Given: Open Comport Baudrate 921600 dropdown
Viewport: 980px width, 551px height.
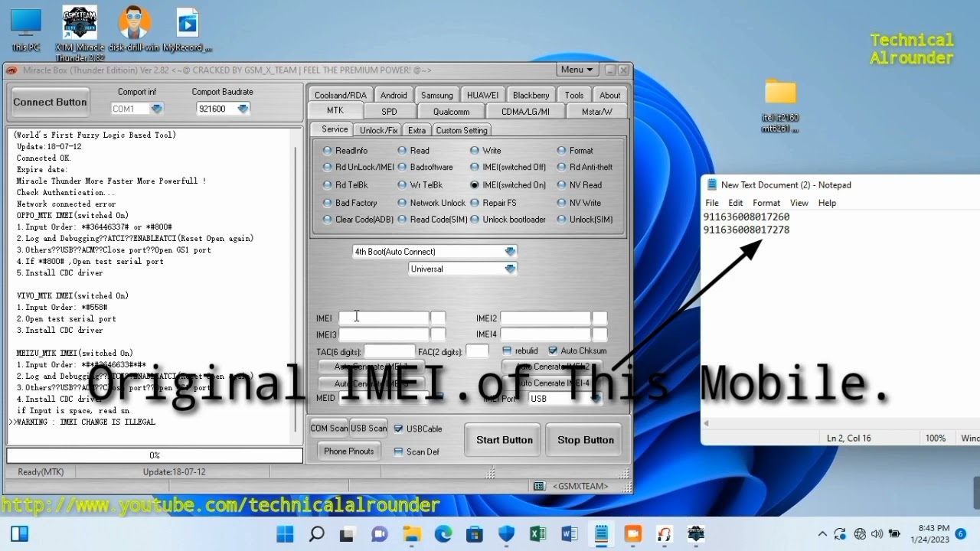Looking at the screenshot, I should [x=223, y=109].
